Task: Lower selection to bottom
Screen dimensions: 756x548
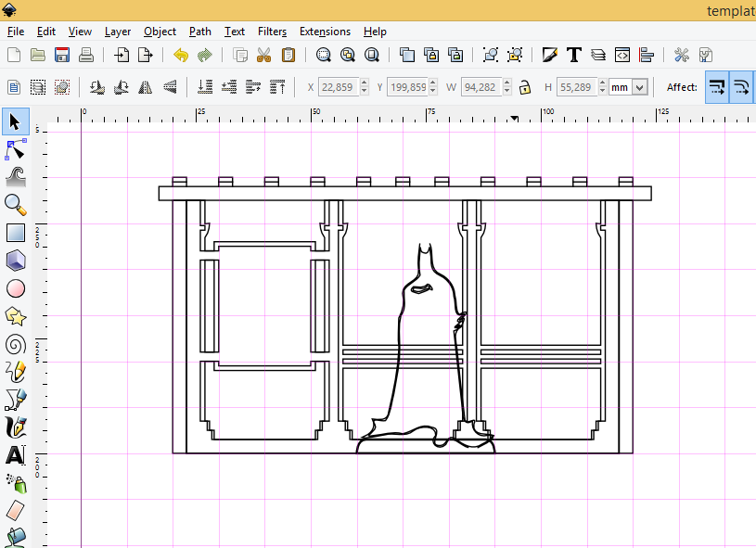Action: (205, 87)
